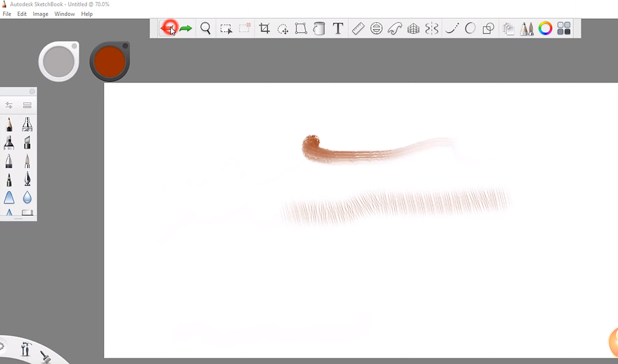618x364 pixels.
Task: Select the felt tip pen brush
Action: [9, 179]
